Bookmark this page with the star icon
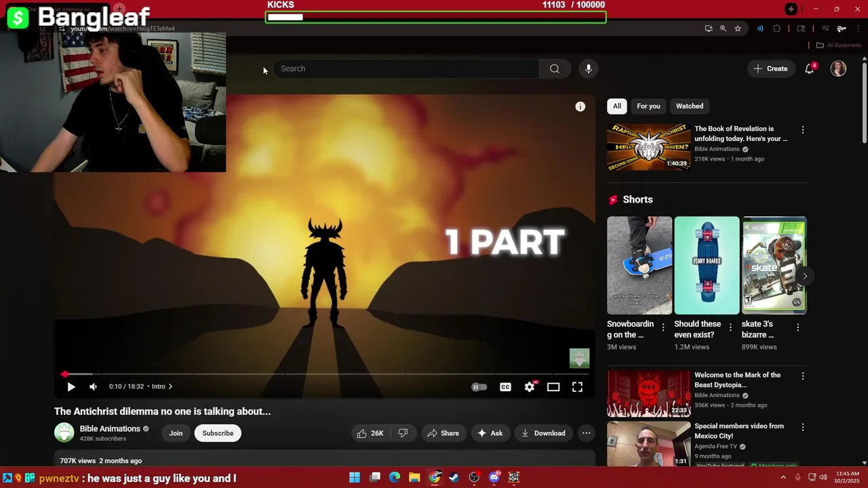Viewport: 868px width, 488px height. point(738,28)
